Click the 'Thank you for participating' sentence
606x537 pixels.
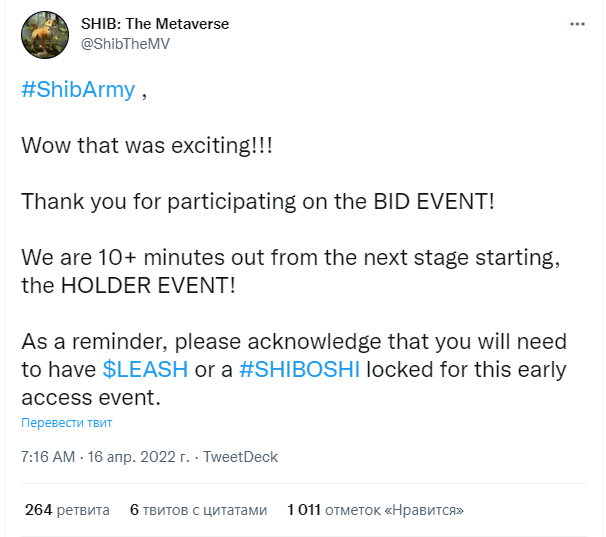pos(258,202)
